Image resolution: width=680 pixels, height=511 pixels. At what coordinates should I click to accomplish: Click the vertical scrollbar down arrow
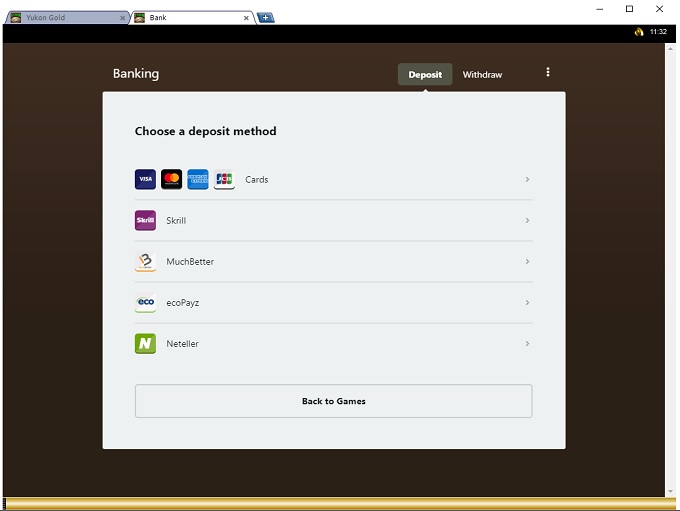coord(671,491)
